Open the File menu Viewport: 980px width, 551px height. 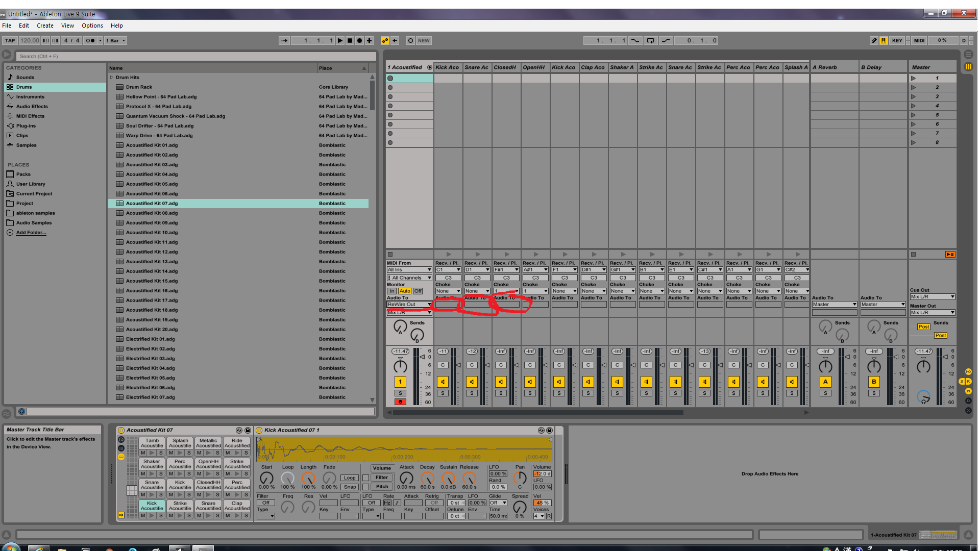point(7,26)
